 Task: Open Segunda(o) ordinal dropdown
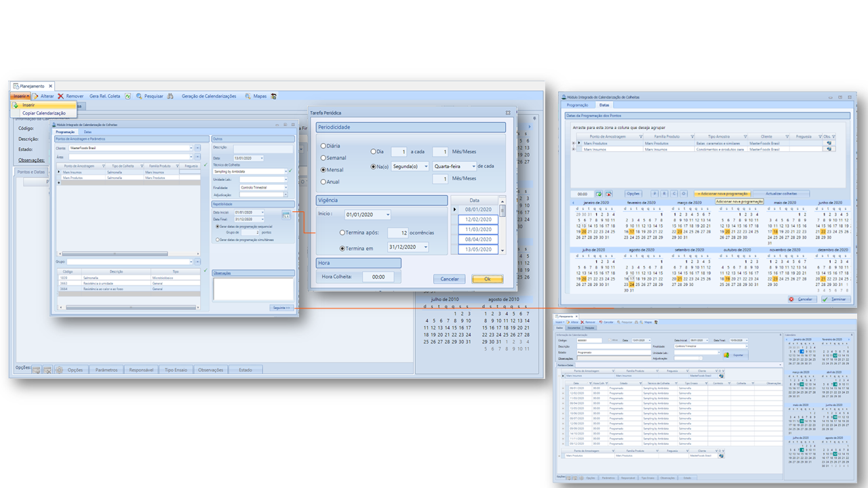(x=425, y=166)
